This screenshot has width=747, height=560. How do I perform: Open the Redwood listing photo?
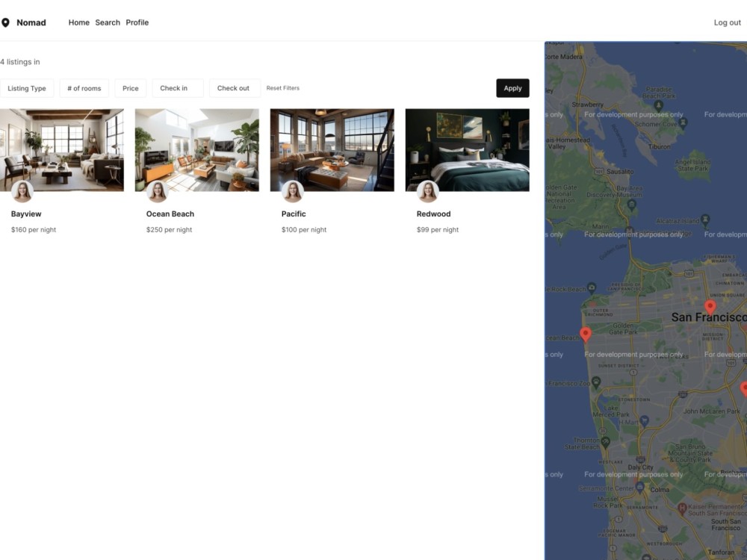[468, 150]
